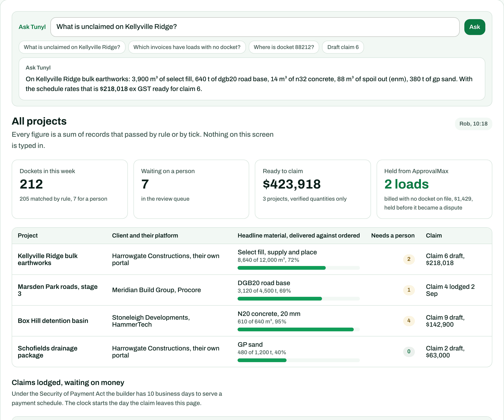Click the bold '$218,018' in the Tunyl answer
Viewport: 504px width, 420px height.
114,89
